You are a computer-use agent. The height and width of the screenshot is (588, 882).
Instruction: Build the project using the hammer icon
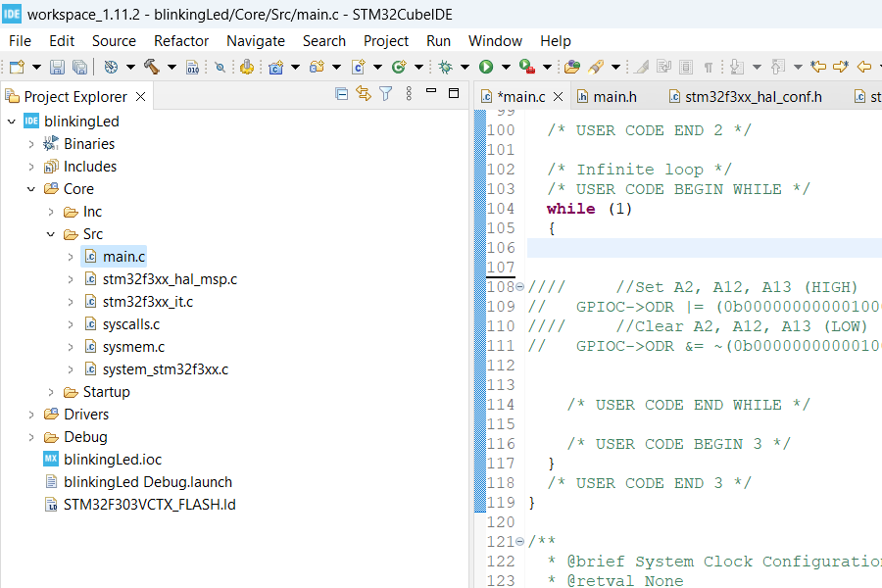click(150, 69)
